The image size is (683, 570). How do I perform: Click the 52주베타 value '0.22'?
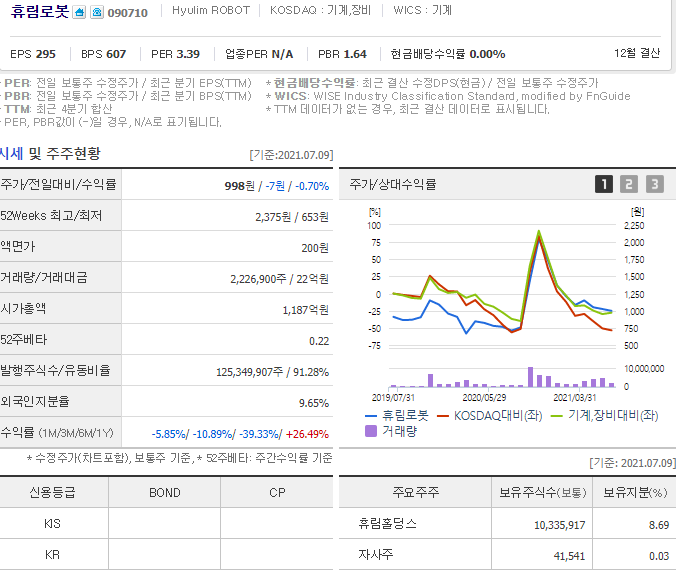click(x=319, y=341)
